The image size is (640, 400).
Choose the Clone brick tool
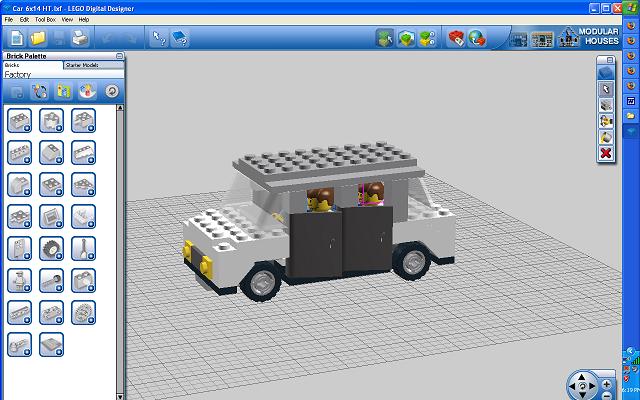[x=606, y=105]
